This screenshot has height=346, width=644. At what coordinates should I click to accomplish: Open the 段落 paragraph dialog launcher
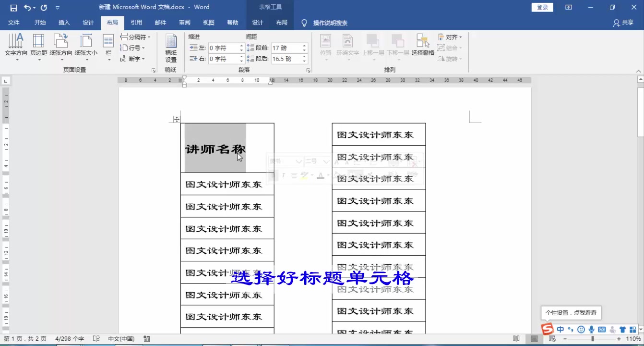coord(308,70)
